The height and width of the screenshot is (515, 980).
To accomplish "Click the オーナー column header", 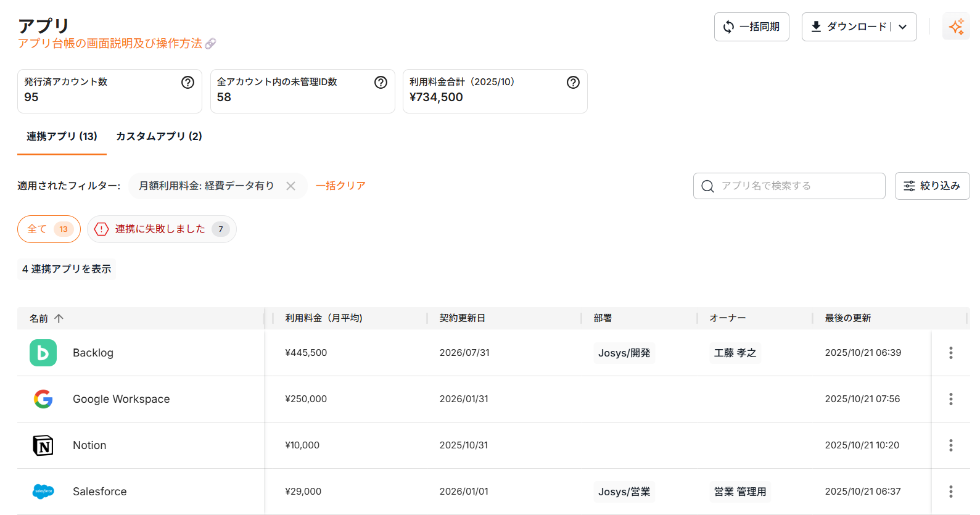I will tap(728, 318).
